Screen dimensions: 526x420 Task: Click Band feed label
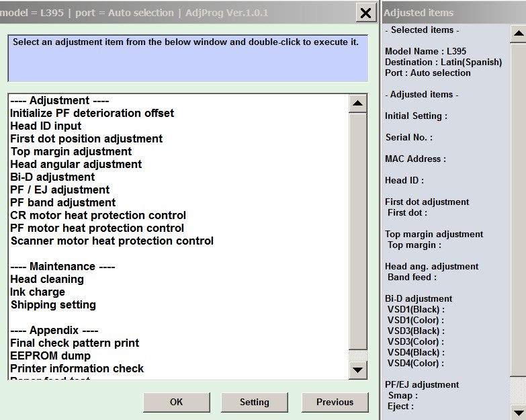pos(412,277)
